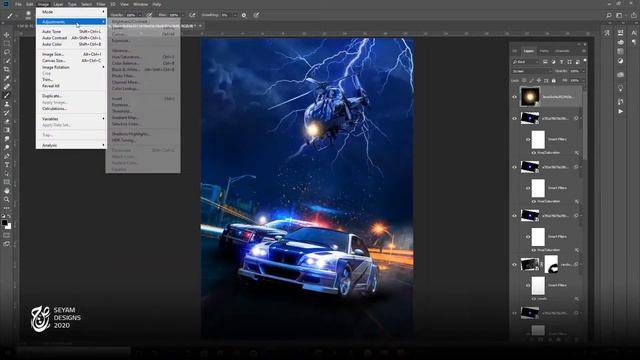Select the Move tool
The image size is (640, 360).
[x=7, y=35]
